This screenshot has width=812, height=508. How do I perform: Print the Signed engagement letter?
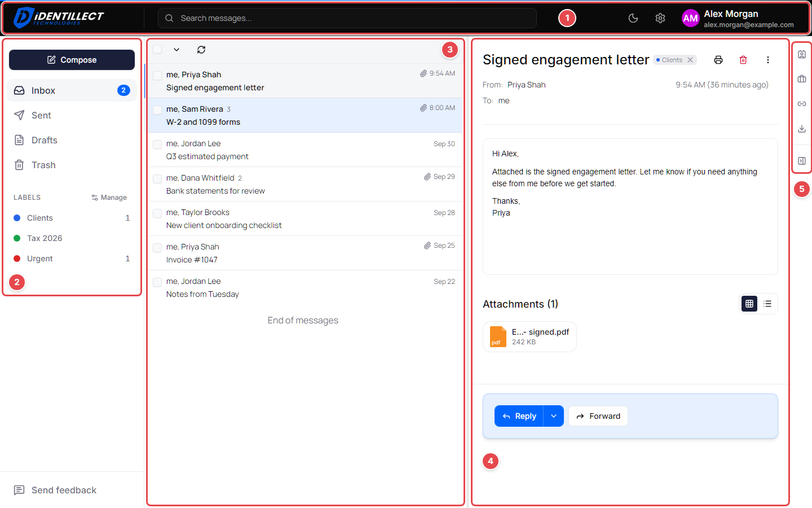coord(718,60)
